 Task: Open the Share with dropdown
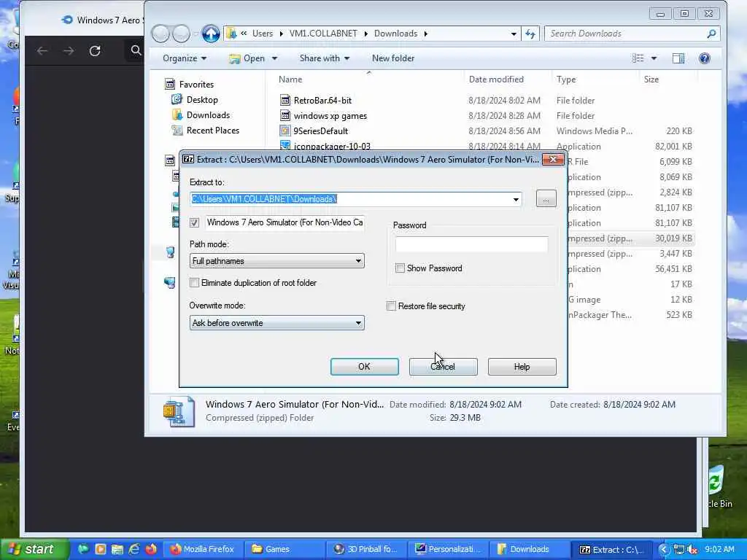[325, 58]
